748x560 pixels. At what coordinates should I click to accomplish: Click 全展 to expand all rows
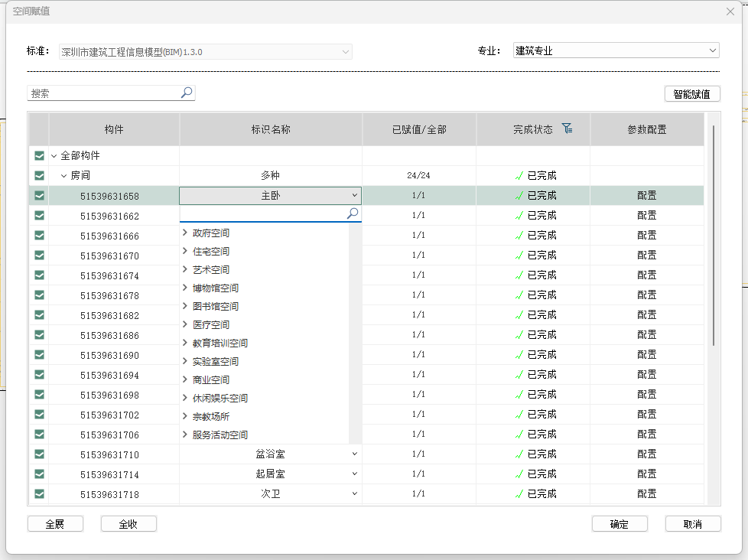tap(55, 524)
